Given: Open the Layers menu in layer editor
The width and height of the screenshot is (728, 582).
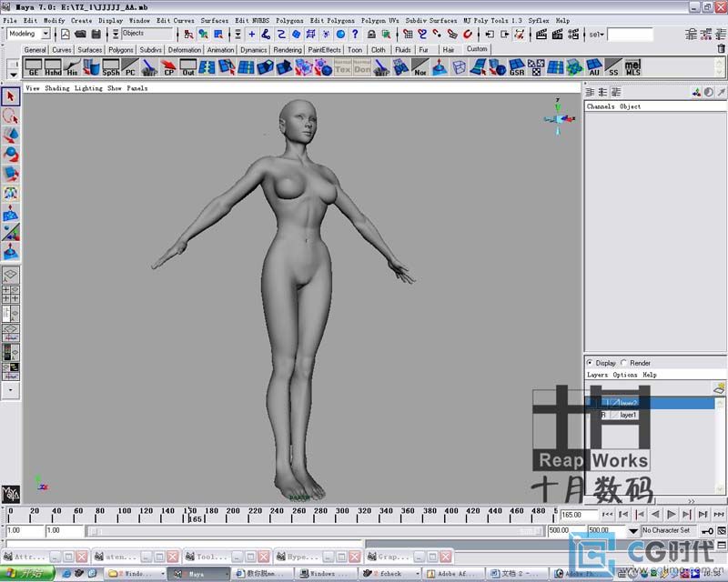Looking at the screenshot, I should (597, 375).
